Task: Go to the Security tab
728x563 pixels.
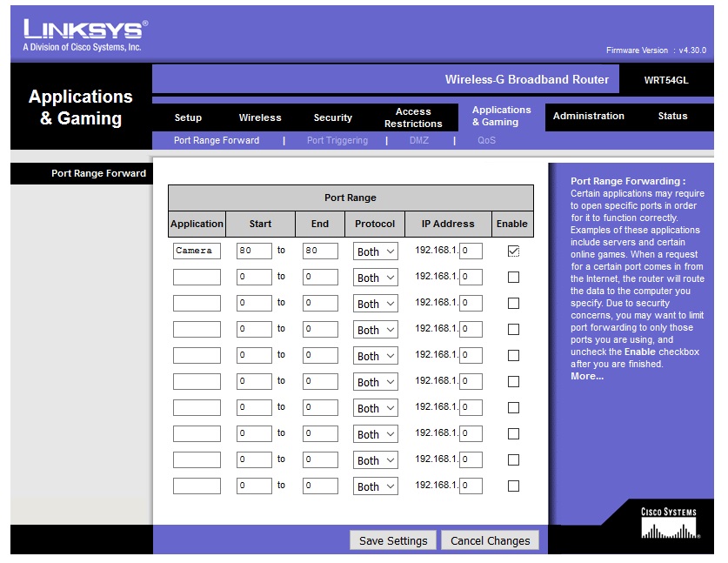Action: (332, 117)
